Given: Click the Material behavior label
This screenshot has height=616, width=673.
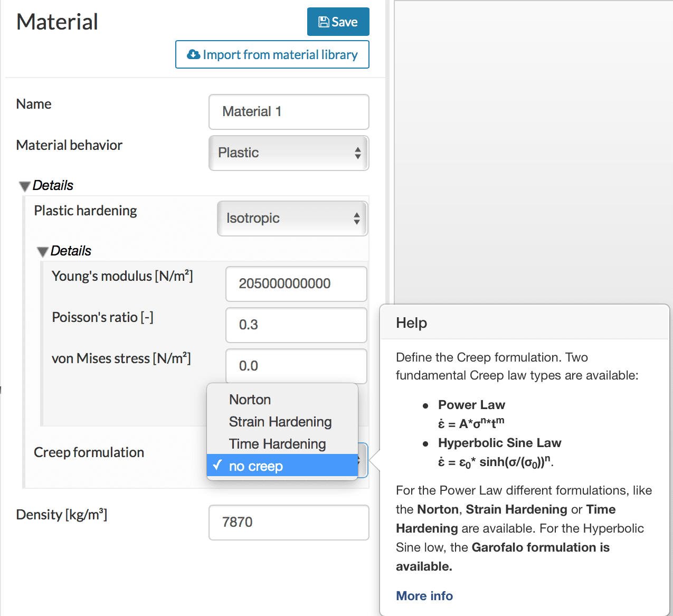Looking at the screenshot, I should point(69,145).
